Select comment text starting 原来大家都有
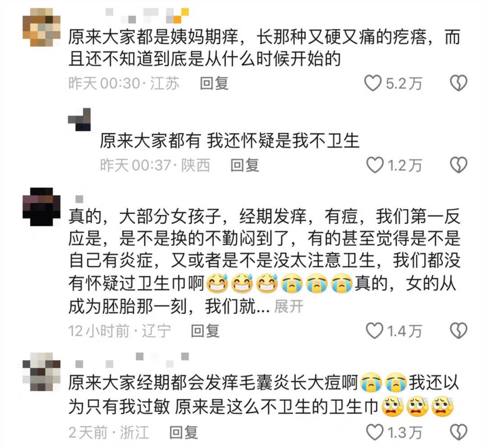 point(230,141)
